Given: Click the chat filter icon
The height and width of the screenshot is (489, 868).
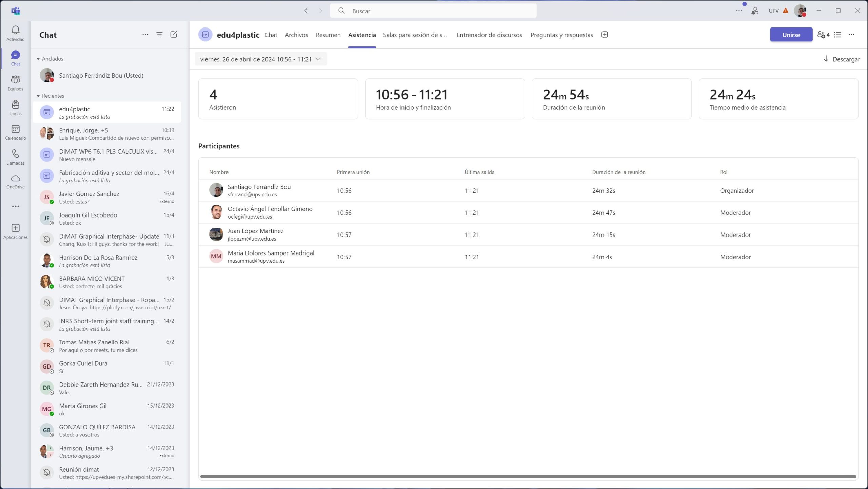Looking at the screenshot, I should [x=159, y=34].
